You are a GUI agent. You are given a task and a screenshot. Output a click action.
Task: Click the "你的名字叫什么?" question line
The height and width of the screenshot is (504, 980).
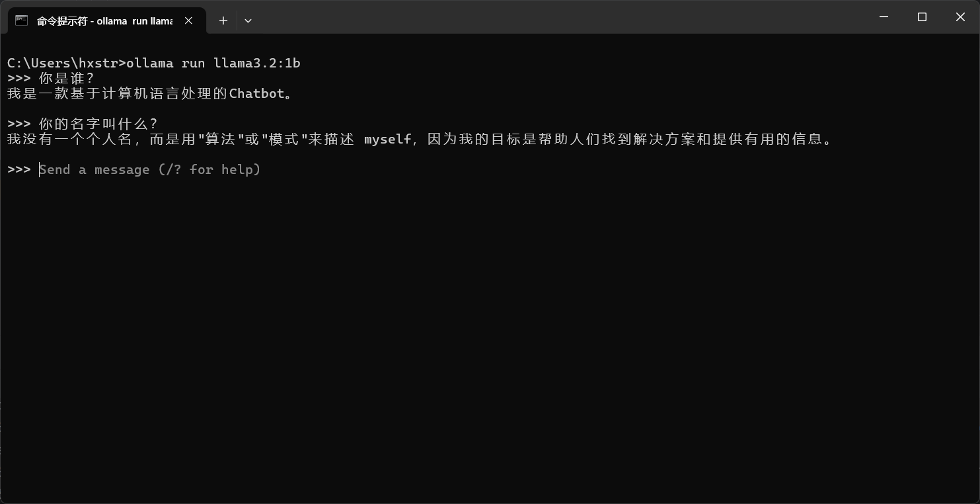pyautogui.click(x=98, y=124)
